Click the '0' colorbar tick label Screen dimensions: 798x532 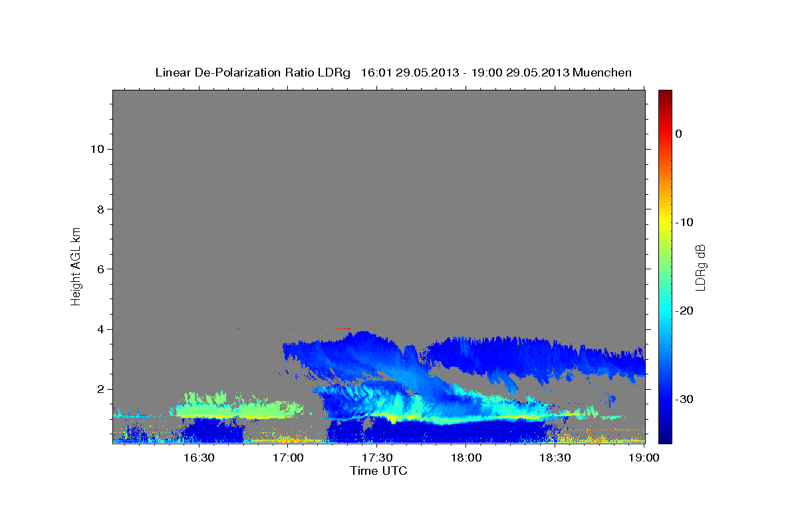pos(679,134)
